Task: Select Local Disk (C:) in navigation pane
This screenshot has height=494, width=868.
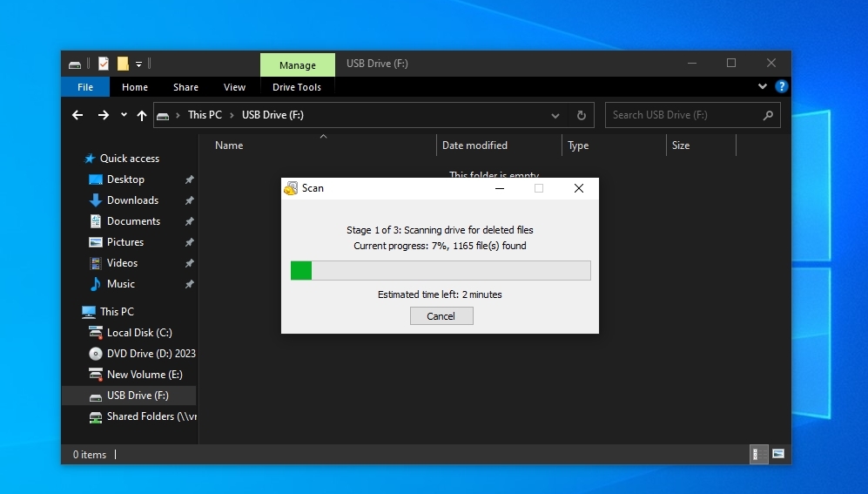Action: pos(139,333)
